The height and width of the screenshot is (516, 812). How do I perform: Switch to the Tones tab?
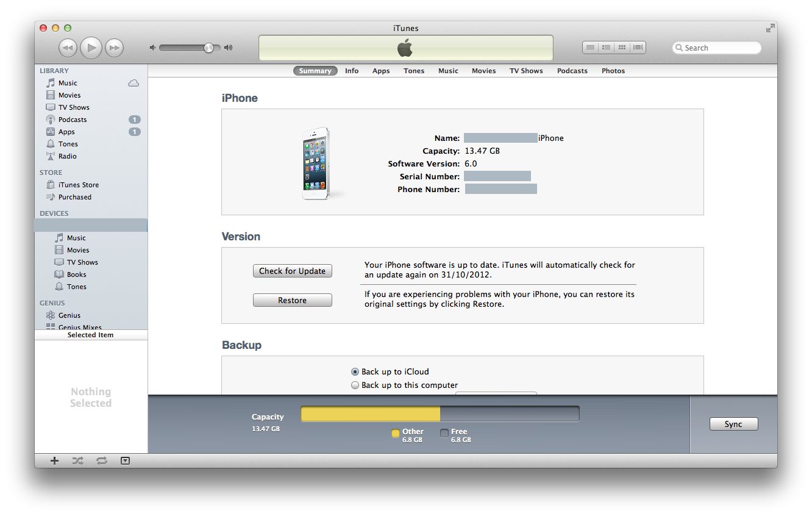coord(414,71)
